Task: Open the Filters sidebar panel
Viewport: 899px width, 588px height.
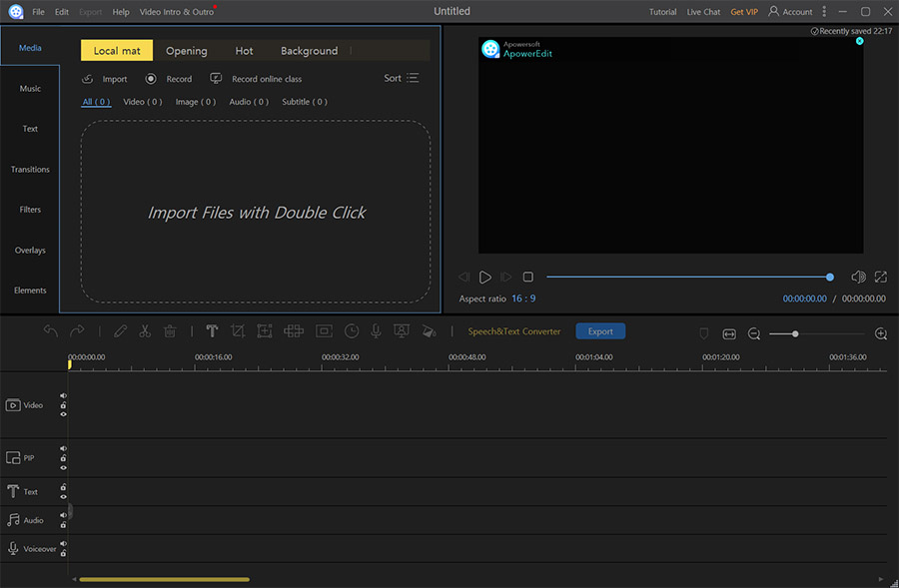Action: point(30,210)
